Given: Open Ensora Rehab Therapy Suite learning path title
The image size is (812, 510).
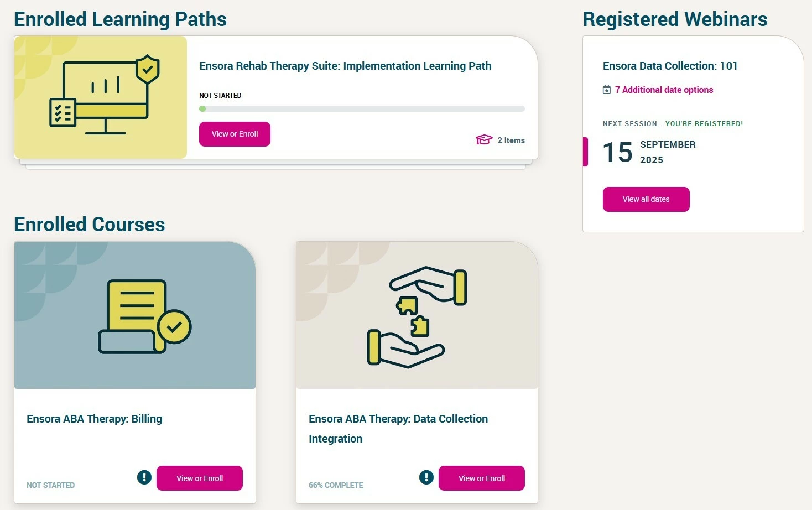Looking at the screenshot, I should [x=345, y=66].
